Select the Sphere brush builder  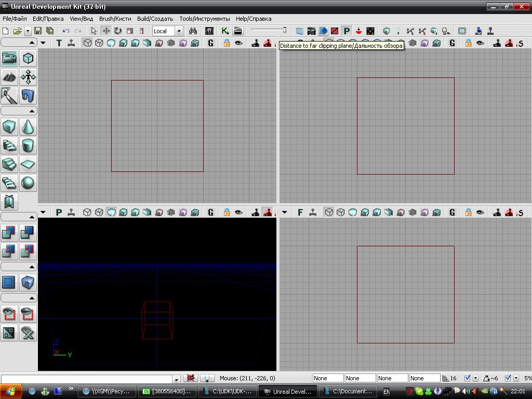point(28,183)
